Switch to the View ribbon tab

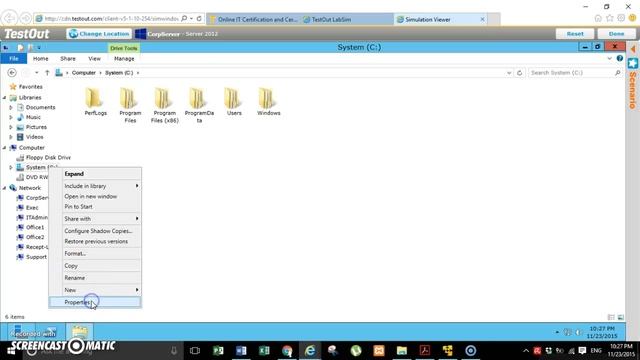[x=94, y=58]
